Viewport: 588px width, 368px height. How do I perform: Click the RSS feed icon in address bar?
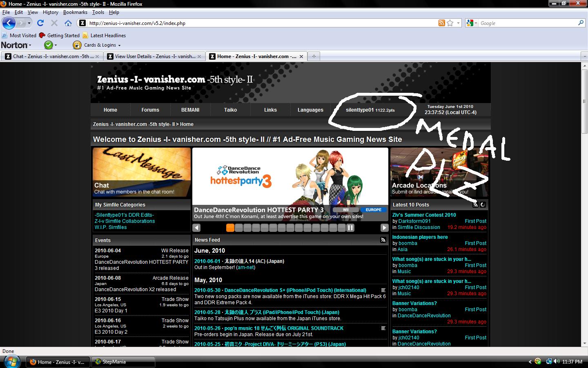pyautogui.click(x=441, y=23)
